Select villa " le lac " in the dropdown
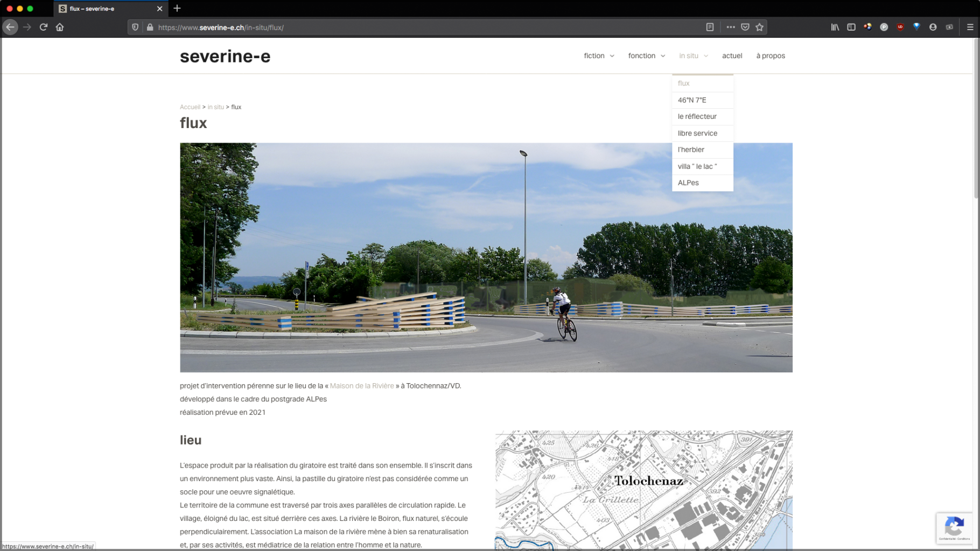This screenshot has height=551, width=980. tap(702, 166)
